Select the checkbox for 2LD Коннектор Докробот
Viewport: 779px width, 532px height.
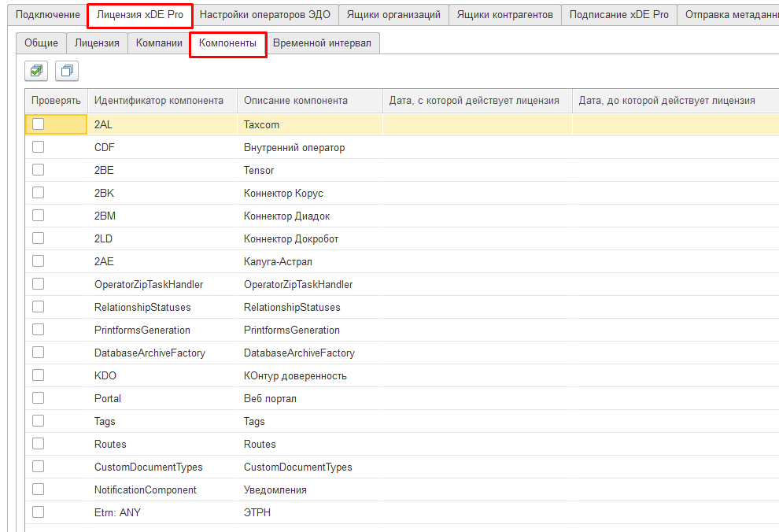39,238
